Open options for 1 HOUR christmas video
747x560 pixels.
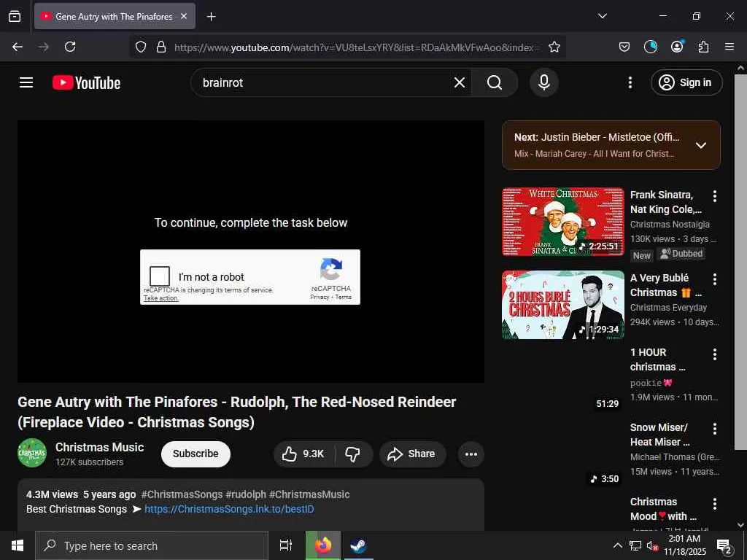point(715,354)
